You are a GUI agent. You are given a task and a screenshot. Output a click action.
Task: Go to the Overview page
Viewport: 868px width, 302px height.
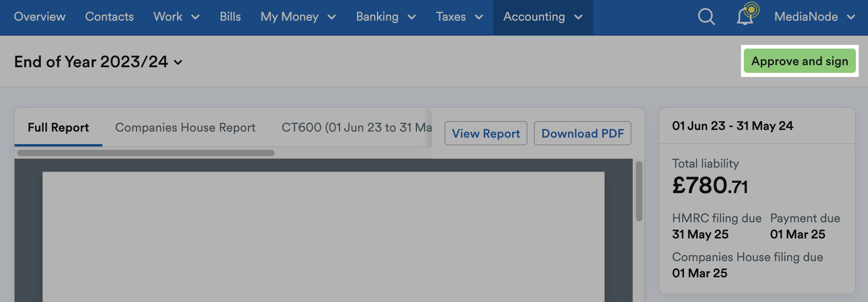(40, 17)
